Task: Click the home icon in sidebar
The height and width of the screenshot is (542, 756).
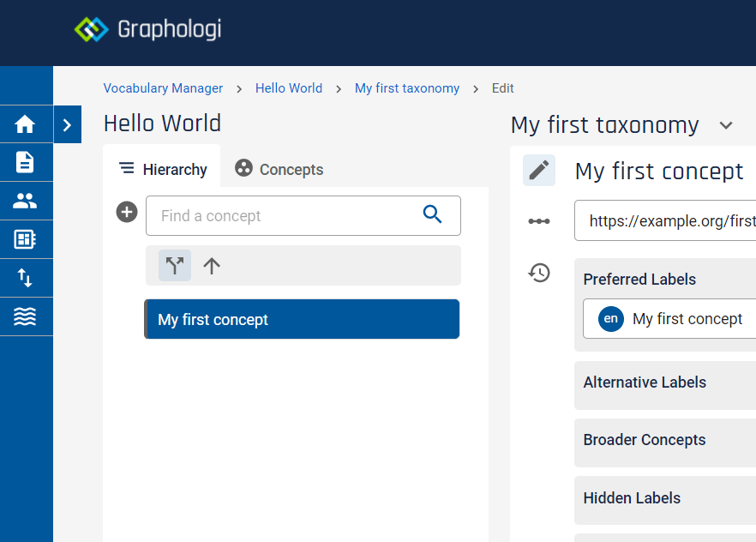Action: [x=25, y=124]
